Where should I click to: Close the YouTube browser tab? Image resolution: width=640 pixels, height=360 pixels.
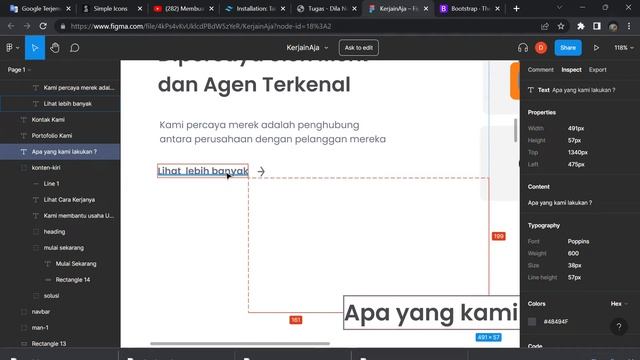[x=211, y=9]
